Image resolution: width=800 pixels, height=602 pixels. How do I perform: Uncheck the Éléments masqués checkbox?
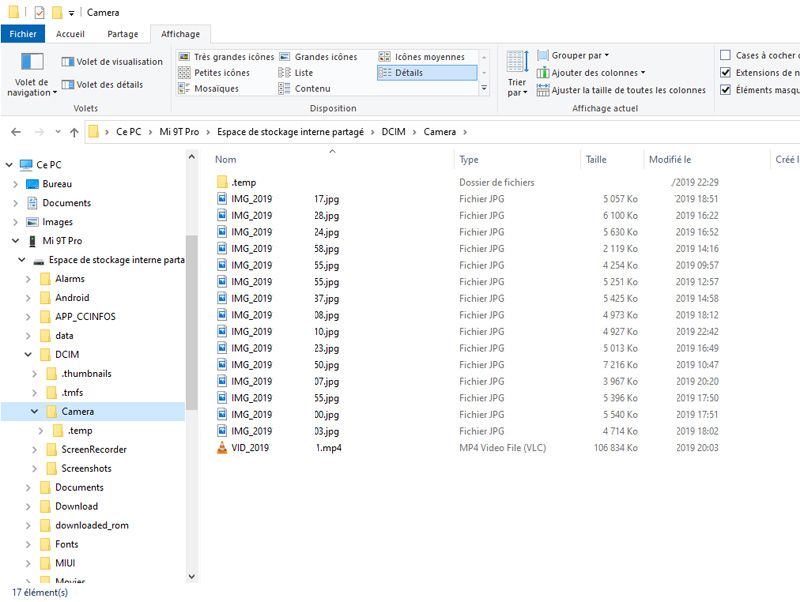(x=726, y=90)
